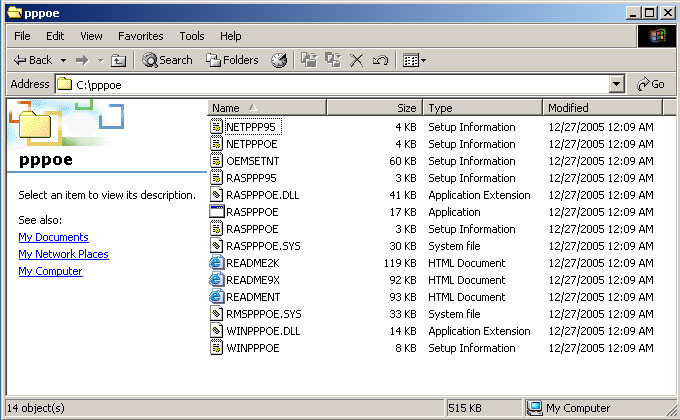Sort by the Size column header
Screen dimensions: 680x420
(374, 108)
